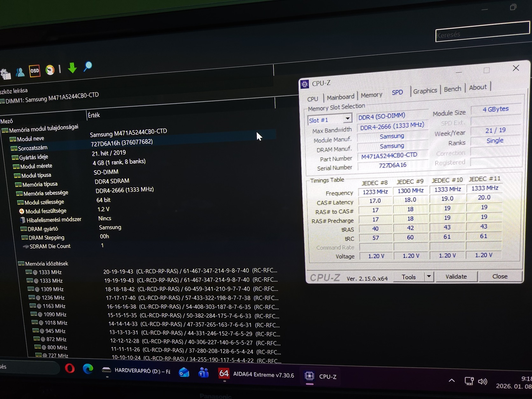This screenshot has width=532, height=399.
Task: Open Microsoft Edge from the taskbar
Action: [88, 369]
